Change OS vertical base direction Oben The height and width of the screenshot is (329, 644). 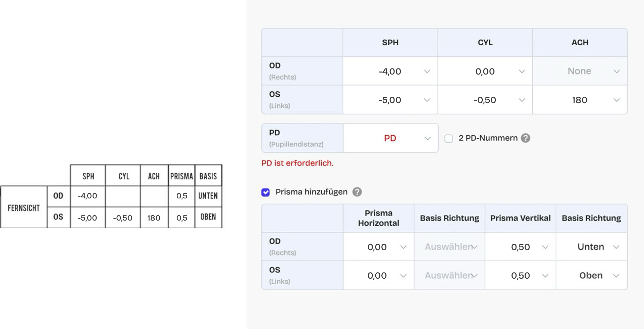point(591,275)
